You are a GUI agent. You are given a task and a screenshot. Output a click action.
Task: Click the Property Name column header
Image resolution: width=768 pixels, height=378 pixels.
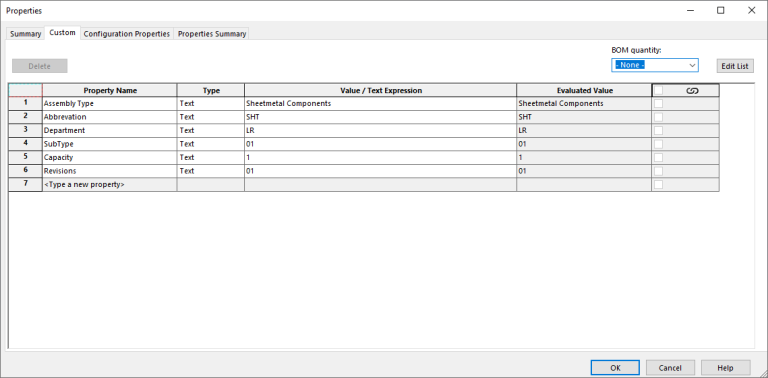pyautogui.click(x=110, y=91)
